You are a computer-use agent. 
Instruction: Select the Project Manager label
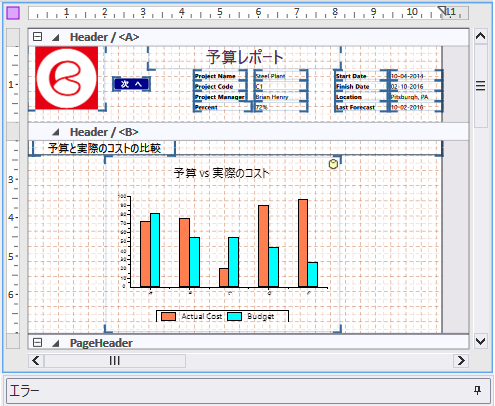220,97
